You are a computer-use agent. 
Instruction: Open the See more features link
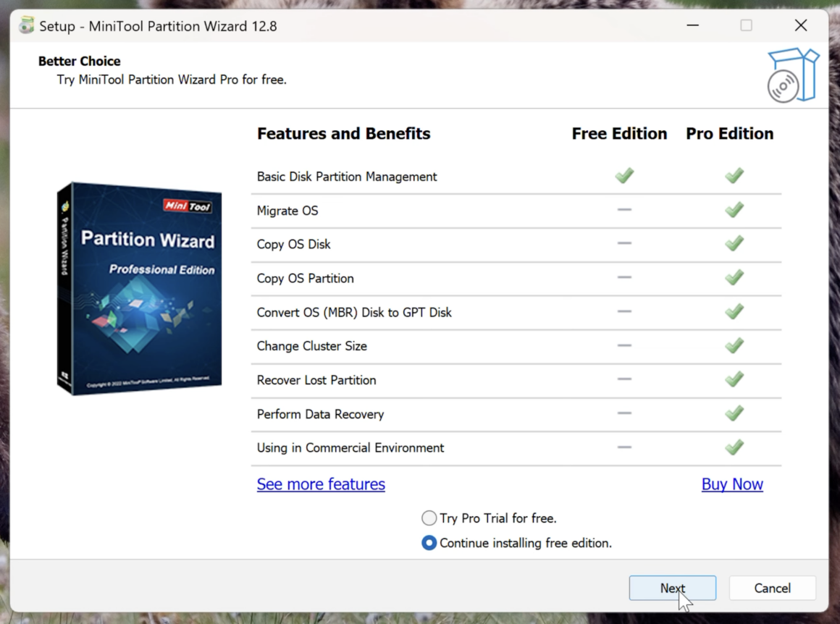click(321, 484)
